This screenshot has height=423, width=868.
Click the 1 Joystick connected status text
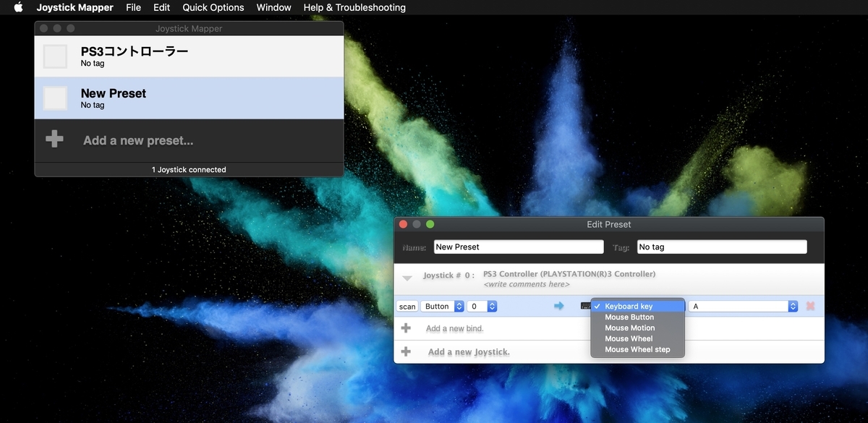coord(189,169)
